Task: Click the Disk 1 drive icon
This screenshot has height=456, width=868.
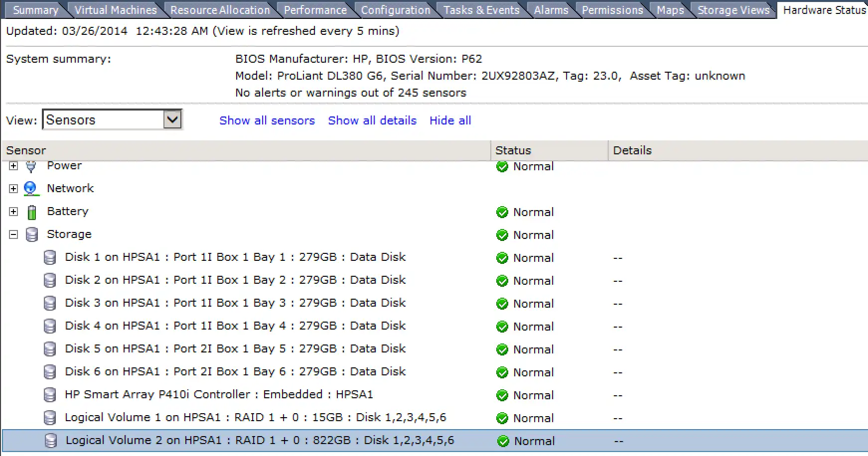Action: pyautogui.click(x=50, y=257)
